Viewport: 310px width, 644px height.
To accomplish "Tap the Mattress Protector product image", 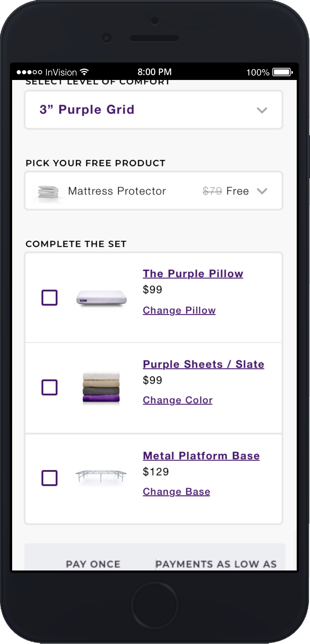I will [x=49, y=192].
